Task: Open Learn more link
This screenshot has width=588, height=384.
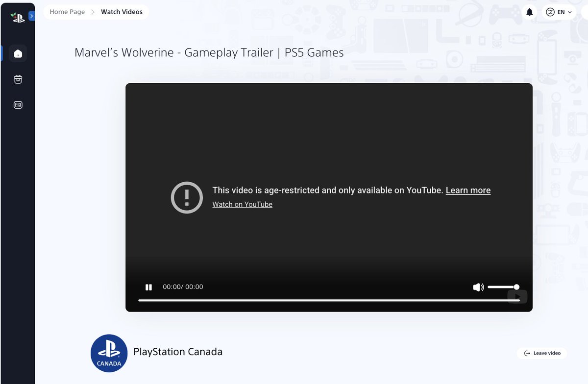Action: 468,190
